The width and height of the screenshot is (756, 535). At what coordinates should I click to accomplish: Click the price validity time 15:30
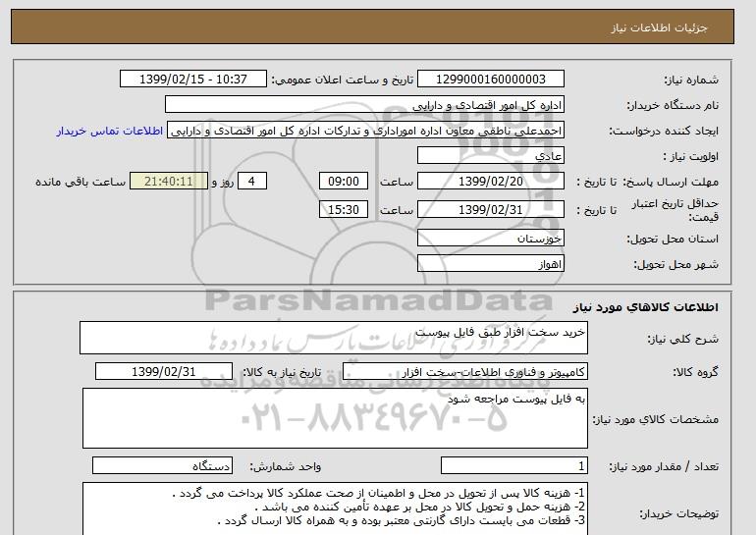(x=344, y=210)
